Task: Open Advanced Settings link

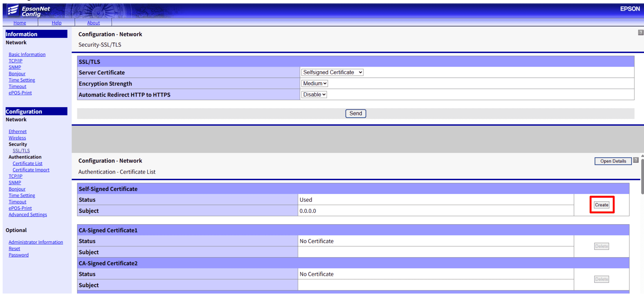Action: click(28, 214)
